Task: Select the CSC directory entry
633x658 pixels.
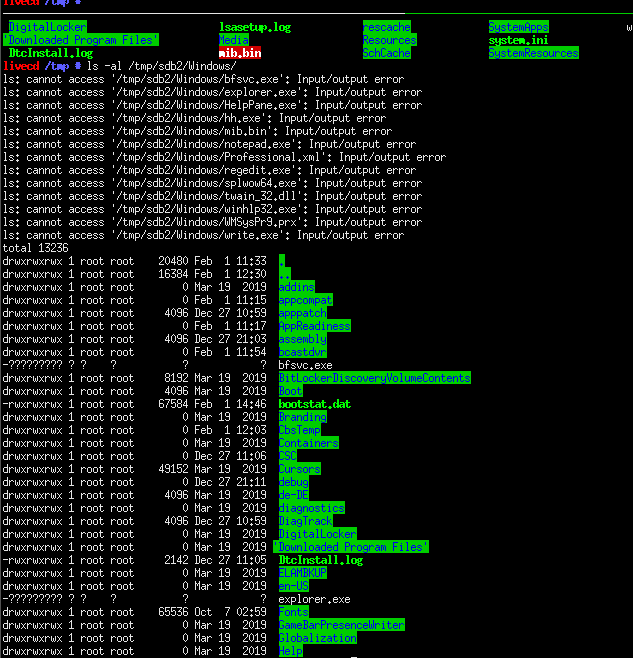Action: coord(288,457)
